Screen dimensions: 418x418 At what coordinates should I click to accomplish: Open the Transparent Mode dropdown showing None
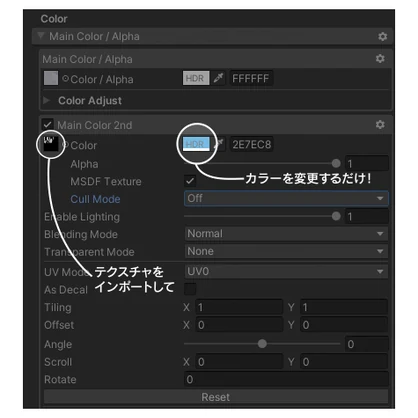pos(286,251)
